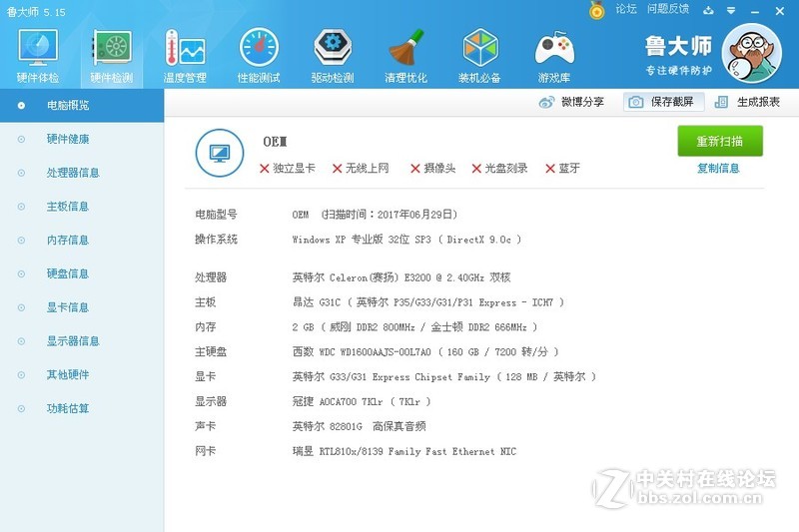
Task: Click the 昂达 G31C motherboard value
Action: pos(428,302)
